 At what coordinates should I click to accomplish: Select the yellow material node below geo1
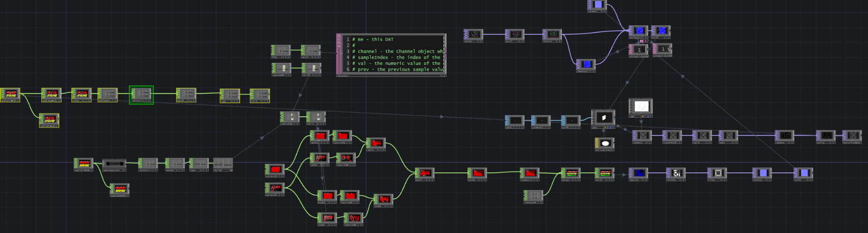605,144
